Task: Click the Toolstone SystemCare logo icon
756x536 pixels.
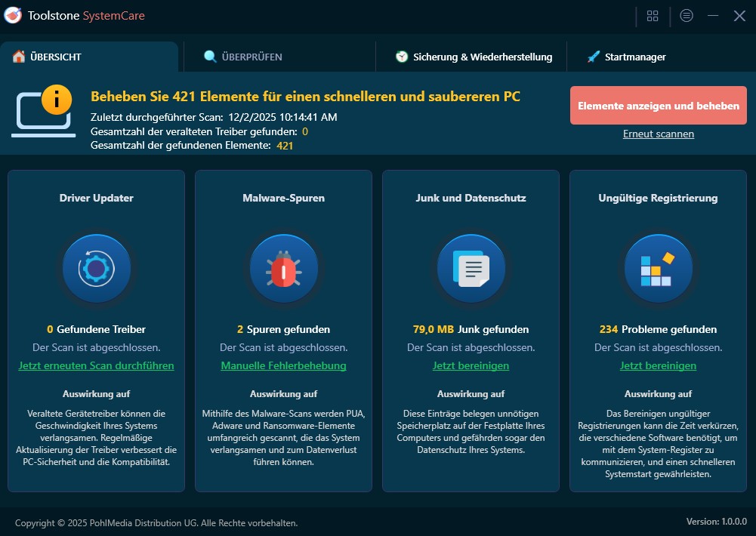Action: click(x=13, y=16)
